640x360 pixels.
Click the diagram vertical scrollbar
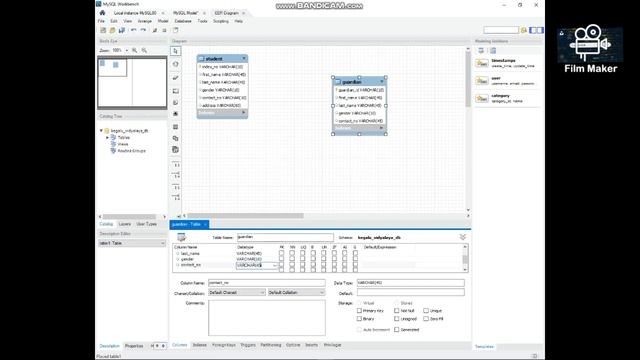pos(468,80)
